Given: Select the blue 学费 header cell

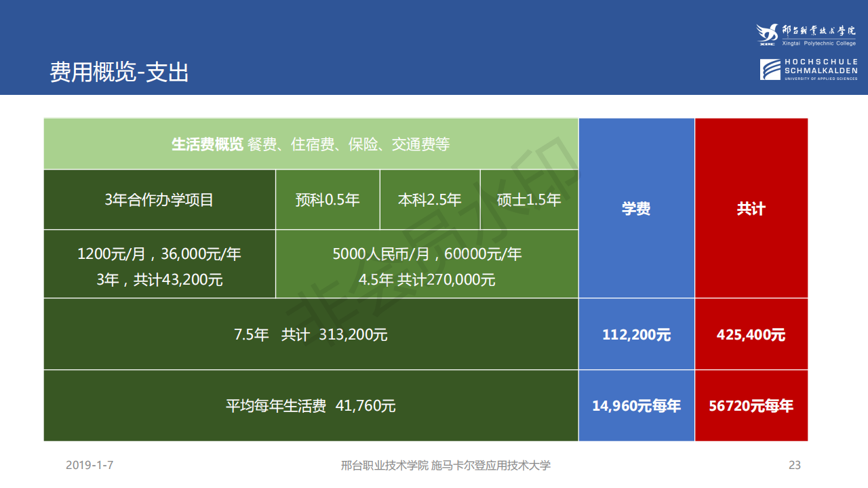Looking at the screenshot, I should point(636,209).
